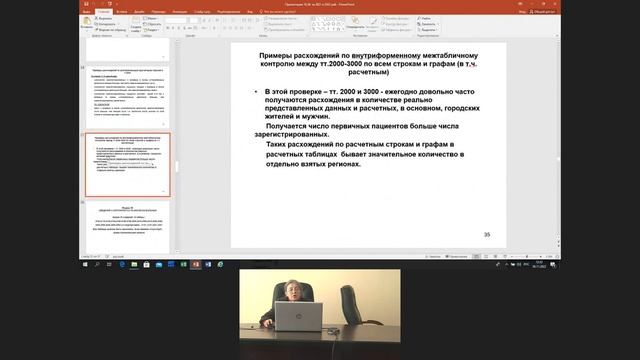Viewport: 640px width, 360px height.
Task: Click Start From Beginning icon in quick access toolbar
Action: tap(109, 4)
